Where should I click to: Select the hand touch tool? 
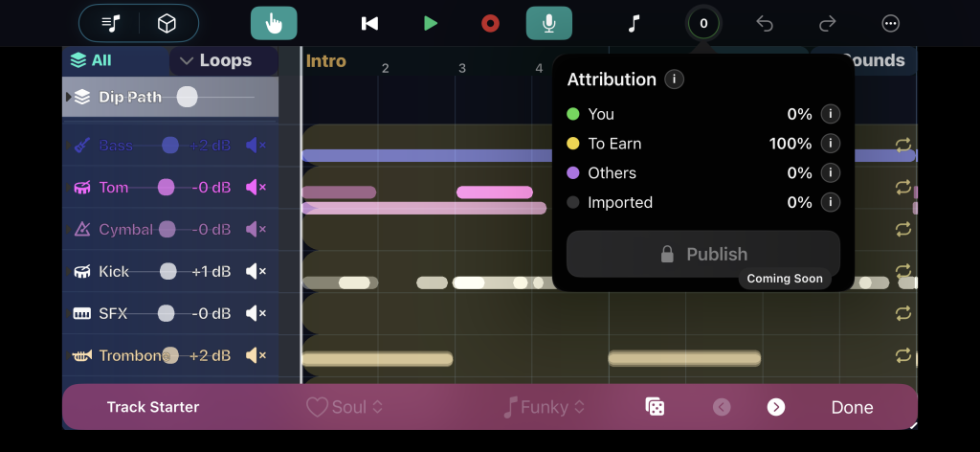274,23
